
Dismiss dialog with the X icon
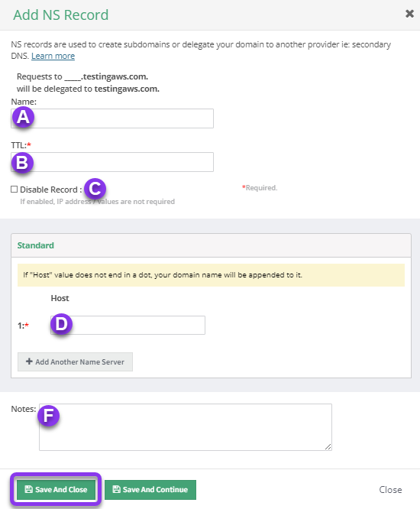coord(409,14)
